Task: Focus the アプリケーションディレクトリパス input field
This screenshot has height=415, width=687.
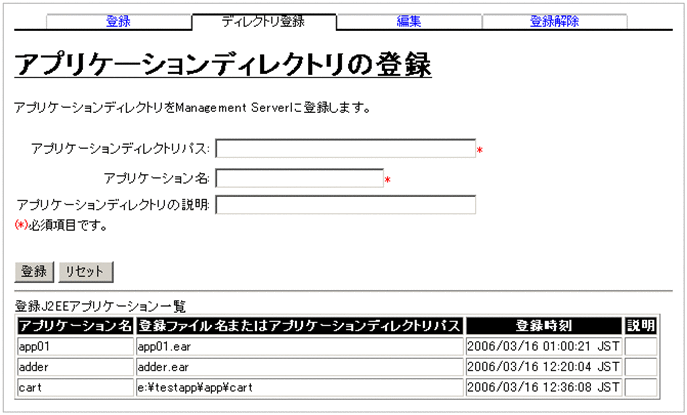Action: point(345,149)
